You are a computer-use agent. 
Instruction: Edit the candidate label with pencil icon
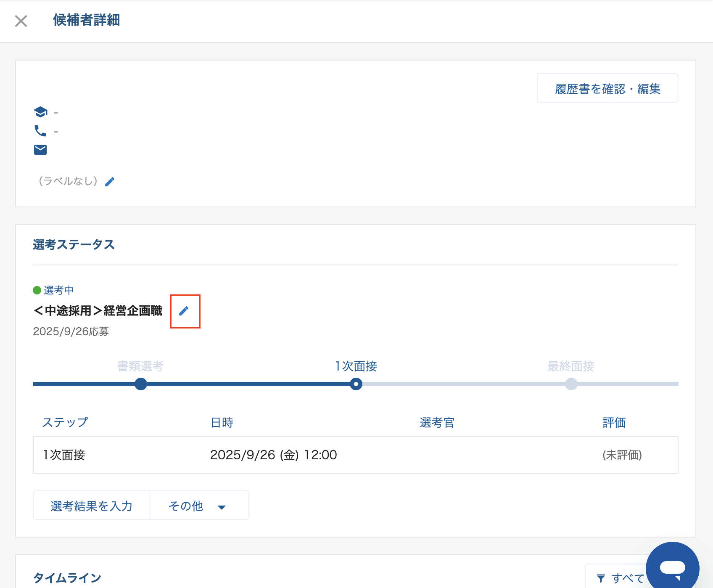click(x=110, y=182)
